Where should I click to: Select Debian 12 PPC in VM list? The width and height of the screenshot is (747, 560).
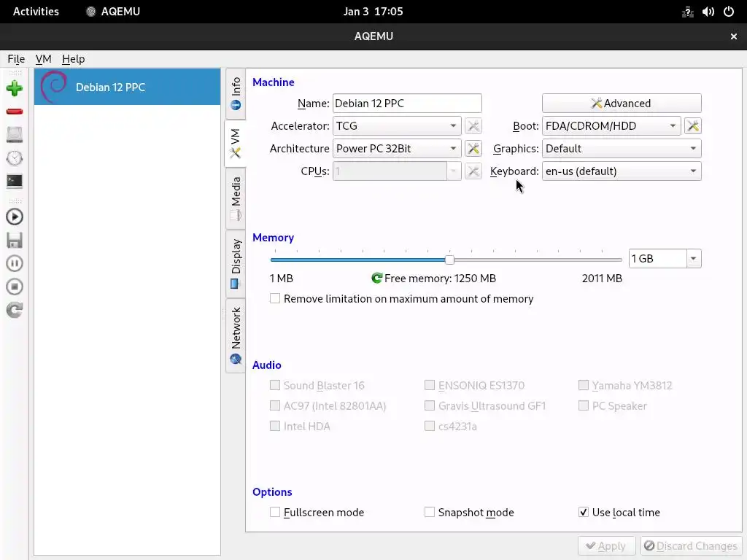coord(127,87)
